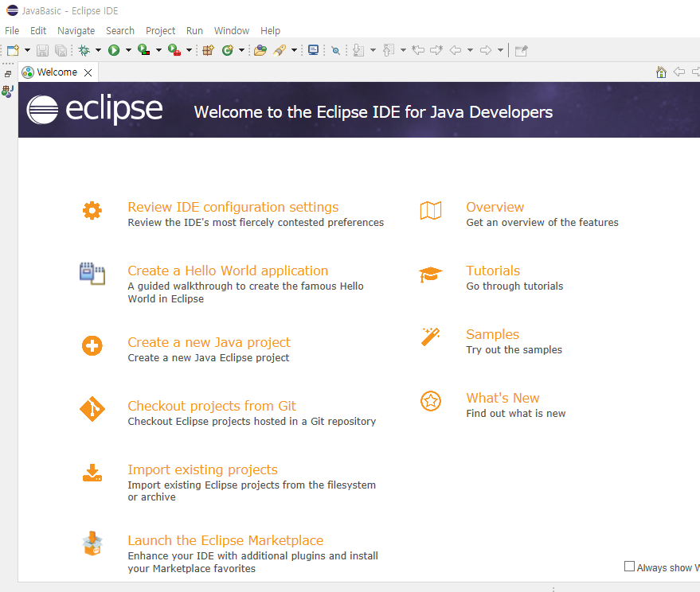Open Checkout projects from Git link
Screen dimensions: 700x592
(212, 406)
